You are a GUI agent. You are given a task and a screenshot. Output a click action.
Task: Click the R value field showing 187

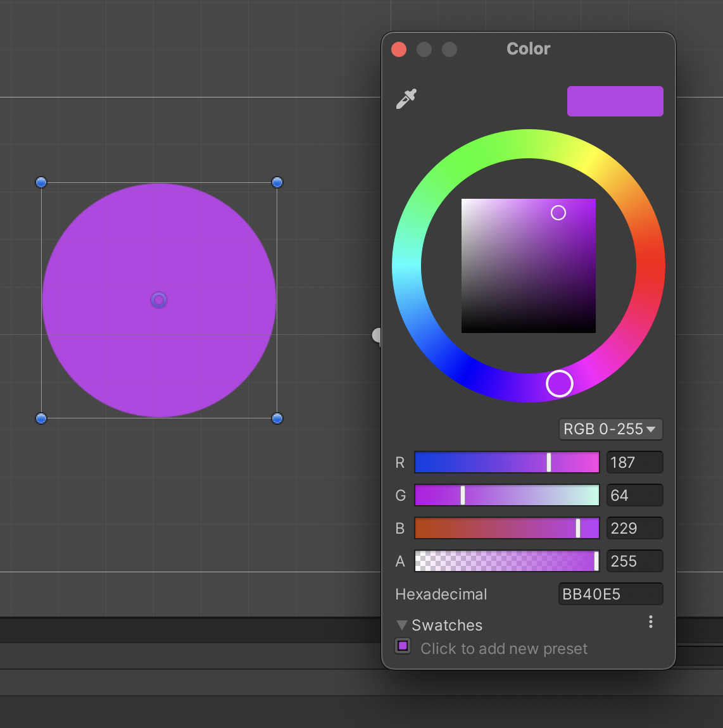(634, 463)
